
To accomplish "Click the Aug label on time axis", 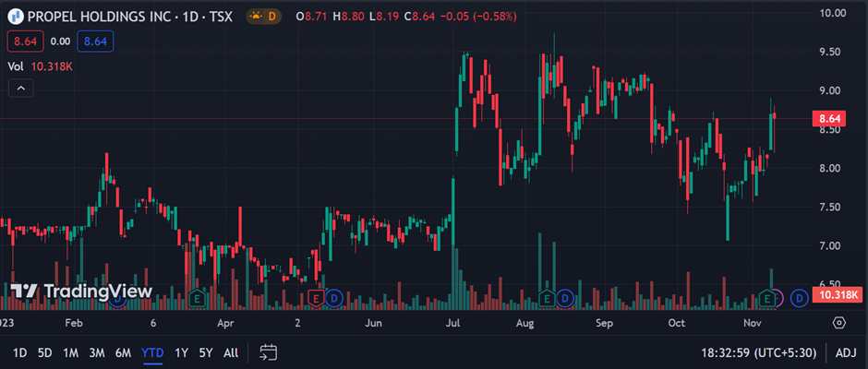I will pyautogui.click(x=525, y=323).
